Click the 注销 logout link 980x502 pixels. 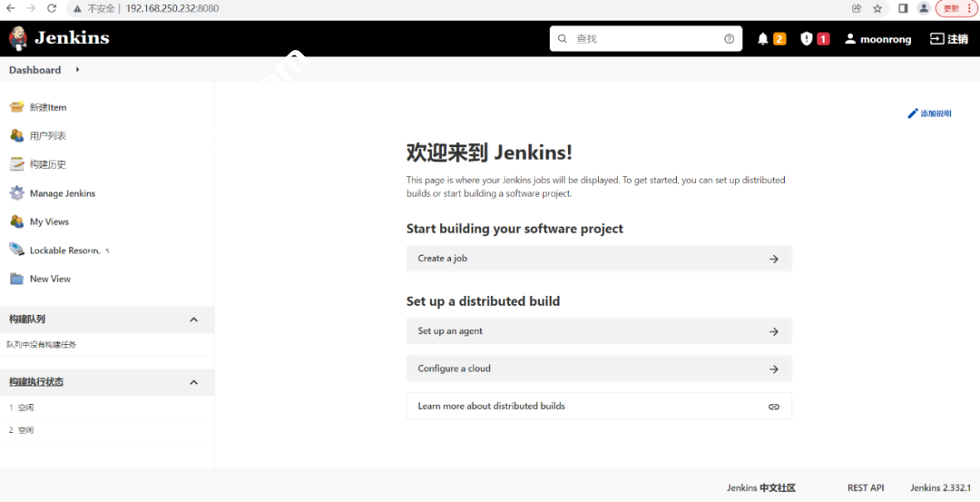[948, 39]
